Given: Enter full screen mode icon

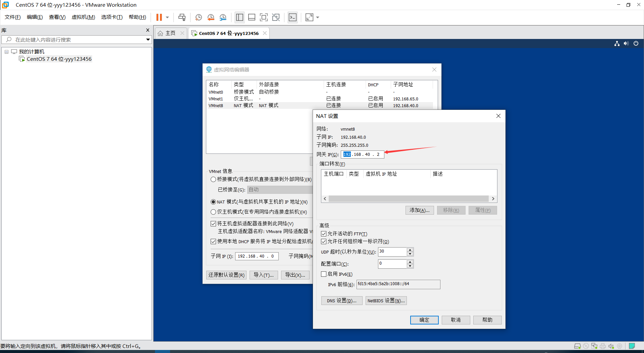Looking at the screenshot, I should pyautogui.click(x=264, y=17).
